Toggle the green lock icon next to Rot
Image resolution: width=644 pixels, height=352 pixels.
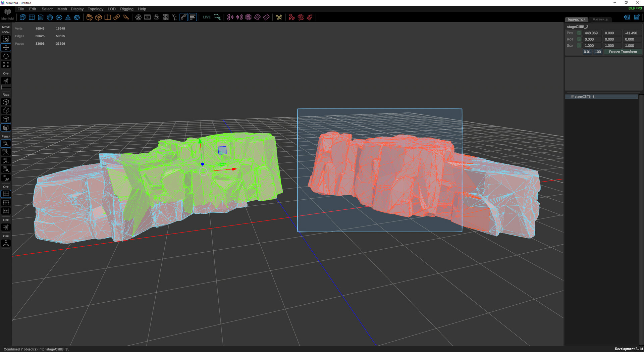click(x=579, y=39)
